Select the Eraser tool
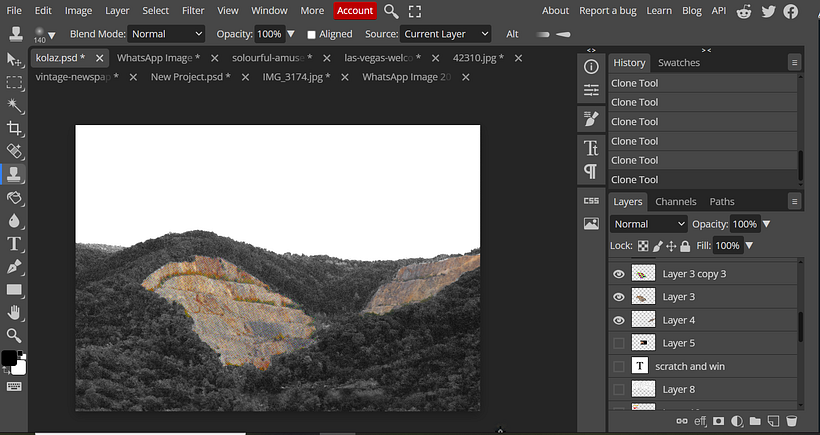The image size is (820, 435). (14, 198)
